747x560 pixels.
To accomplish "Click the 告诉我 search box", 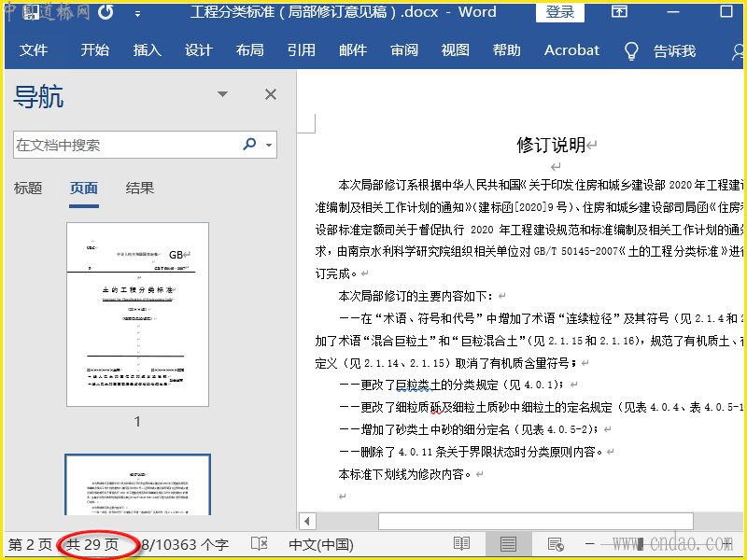I will [x=674, y=50].
